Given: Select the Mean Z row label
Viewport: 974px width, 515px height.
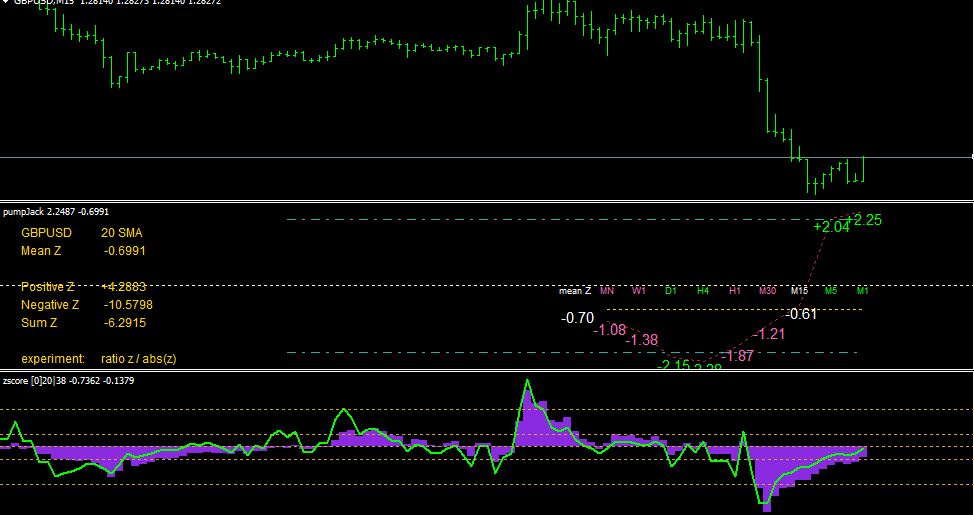Looking at the screenshot, I should point(41,251).
